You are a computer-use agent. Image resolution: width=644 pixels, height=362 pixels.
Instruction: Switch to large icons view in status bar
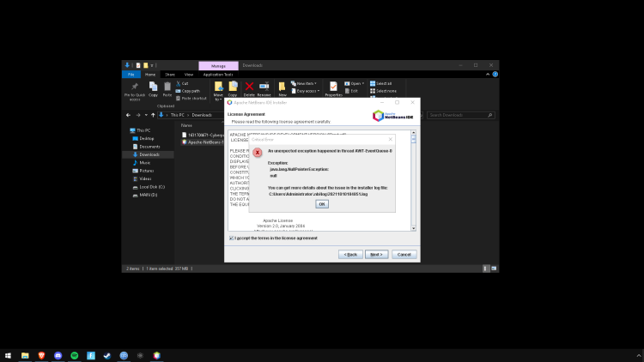494,268
